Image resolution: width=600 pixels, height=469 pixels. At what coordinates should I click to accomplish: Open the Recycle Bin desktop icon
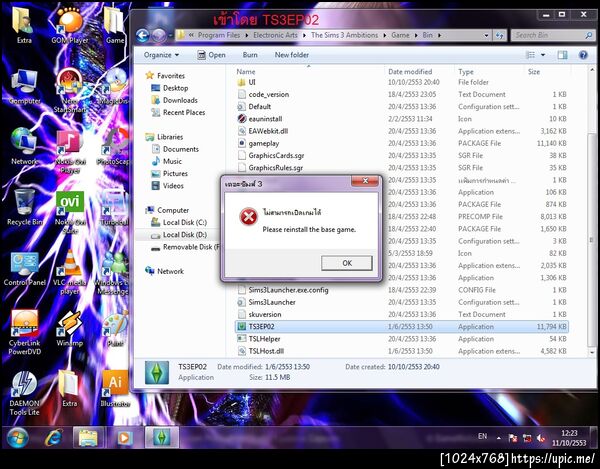coord(24,207)
